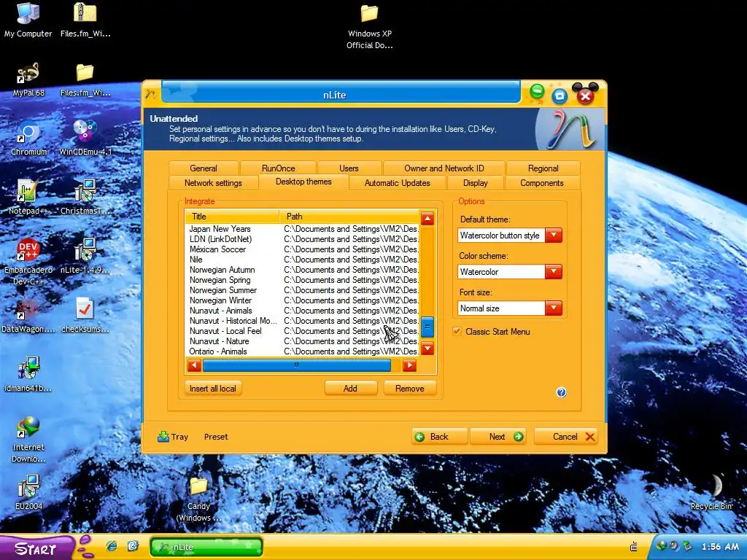Screen dimensions: 747x560
Task: Click nLite title bar app icon
Action: click(x=151, y=94)
